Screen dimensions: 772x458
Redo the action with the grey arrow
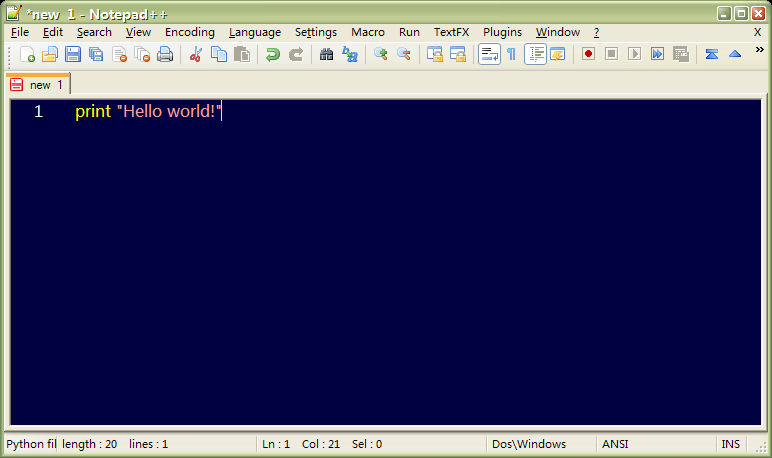point(295,54)
